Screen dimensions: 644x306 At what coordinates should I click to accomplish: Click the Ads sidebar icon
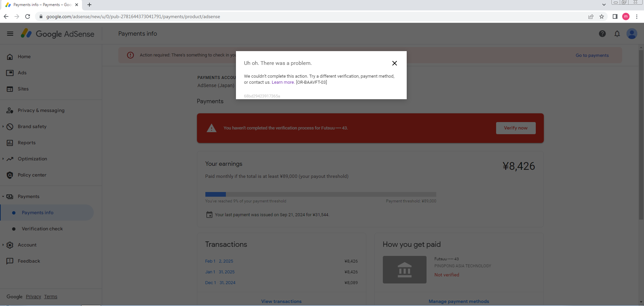coord(10,73)
